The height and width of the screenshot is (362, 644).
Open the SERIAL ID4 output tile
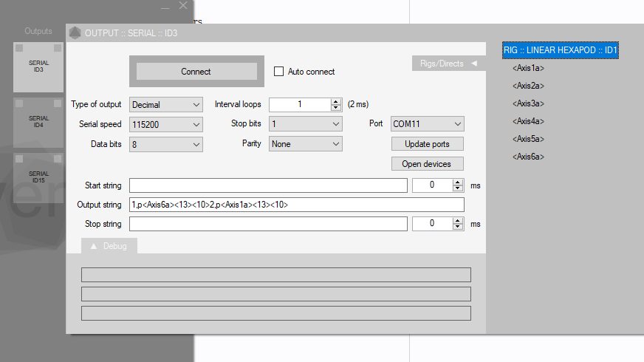click(38, 123)
